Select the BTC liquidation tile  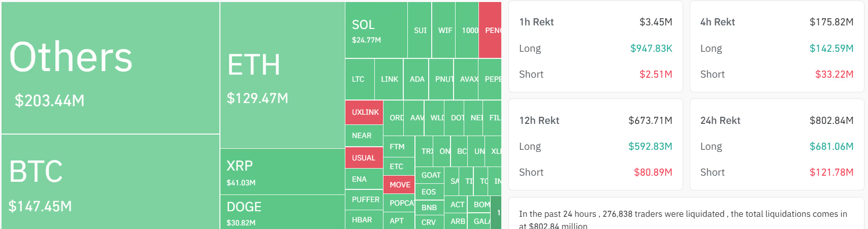pos(110,181)
